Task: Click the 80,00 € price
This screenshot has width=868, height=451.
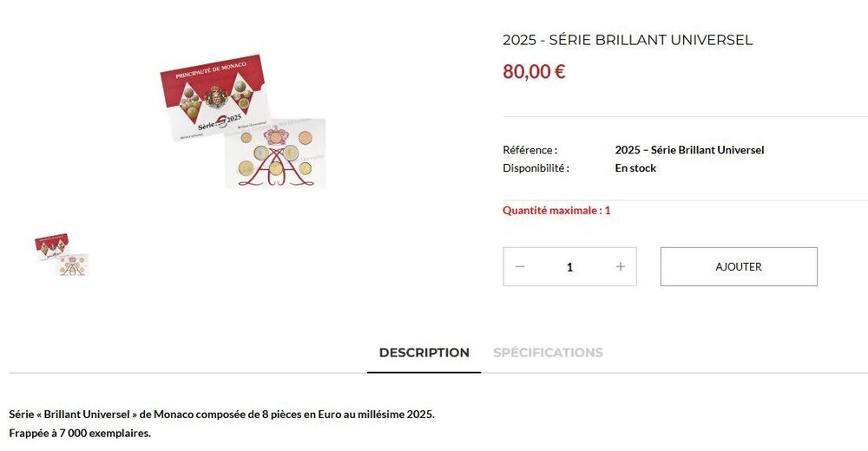Action: coord(534,72)
